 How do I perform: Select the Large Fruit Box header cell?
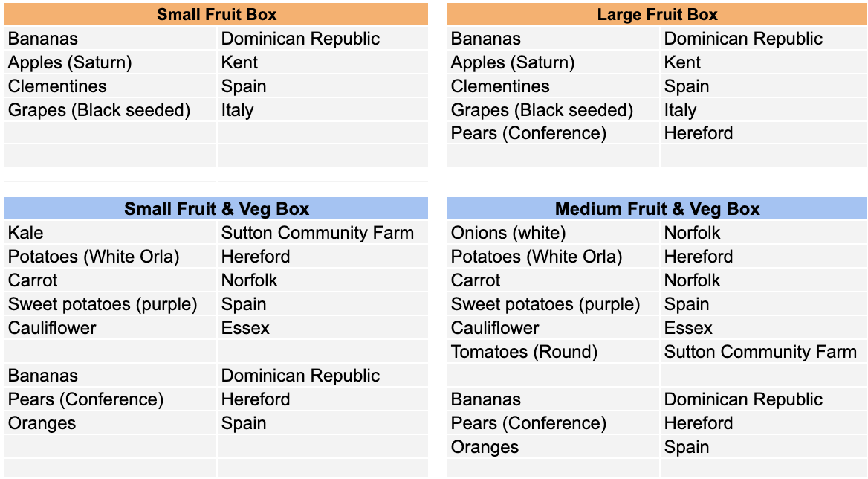(x=656, y=14)
